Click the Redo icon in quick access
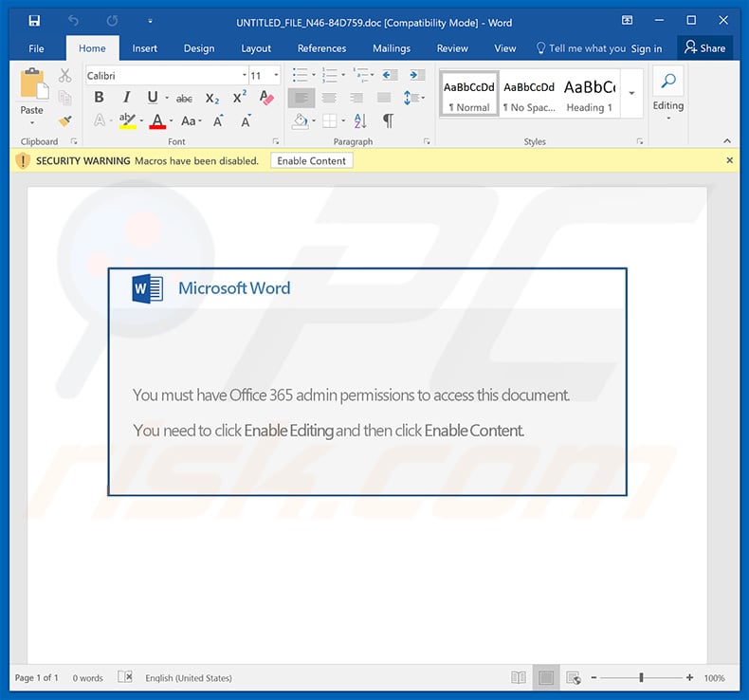 112,21
